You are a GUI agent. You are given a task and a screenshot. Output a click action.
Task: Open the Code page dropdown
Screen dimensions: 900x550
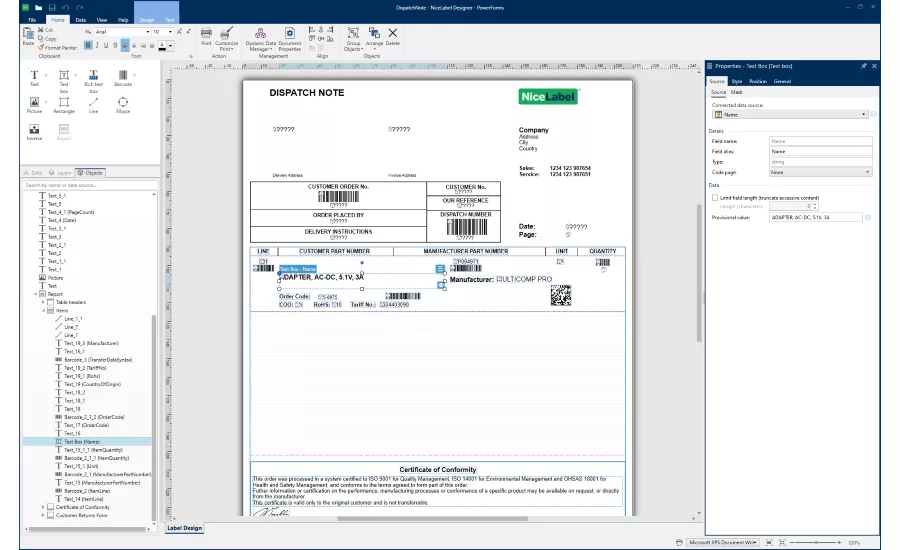pos(820,172)
